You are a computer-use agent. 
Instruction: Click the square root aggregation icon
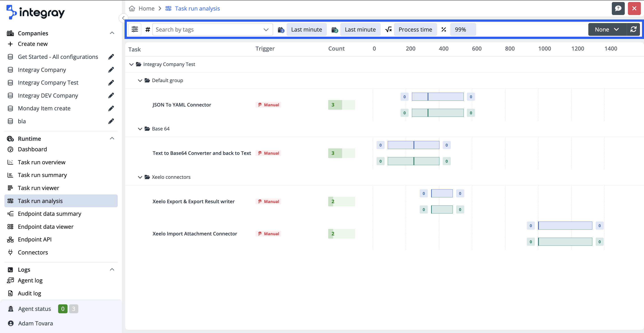(388, 29)
